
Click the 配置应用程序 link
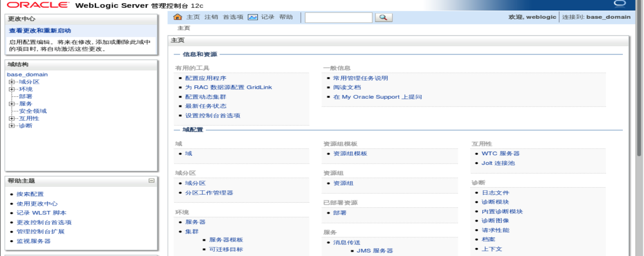(x=206, y=78)
